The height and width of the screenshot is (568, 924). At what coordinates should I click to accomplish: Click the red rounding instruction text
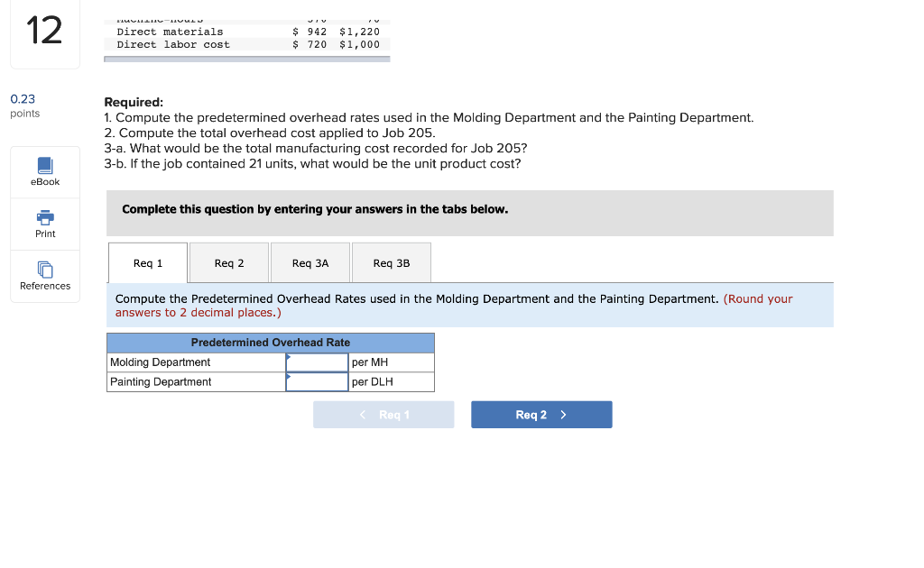[x=454, y=306]
